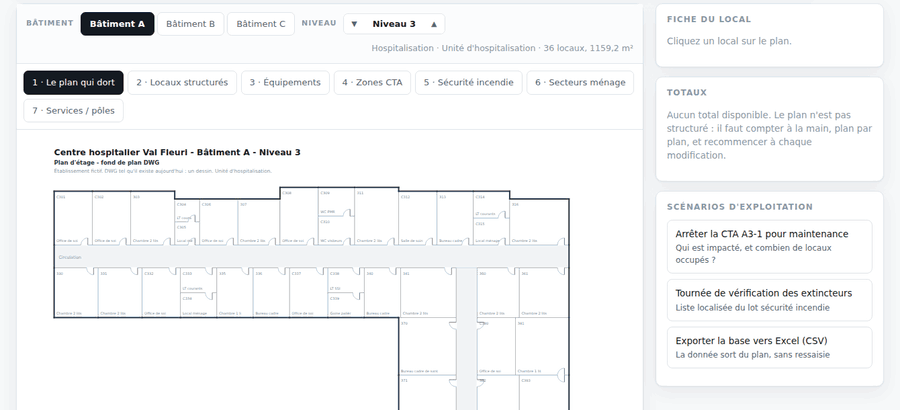
Task: Click the Fiche du local heading
Action: (x=709, y=19)
